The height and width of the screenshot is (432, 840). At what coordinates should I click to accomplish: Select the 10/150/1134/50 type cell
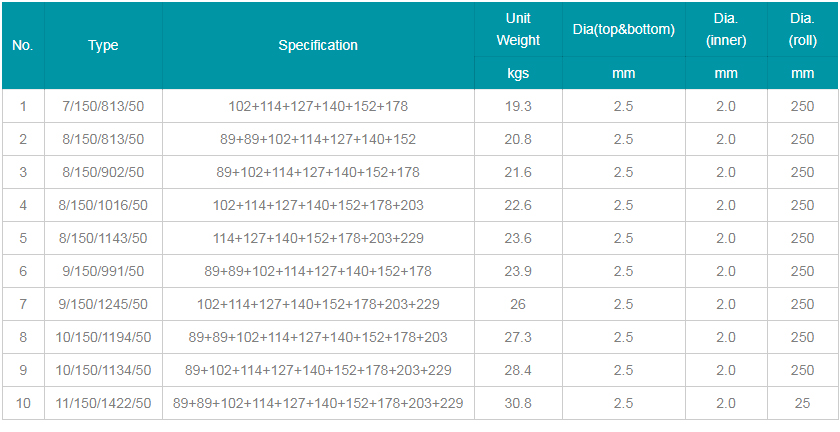103,370
